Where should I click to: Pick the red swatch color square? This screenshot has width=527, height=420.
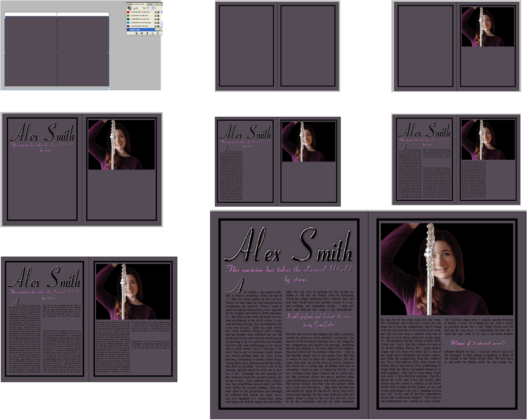tap(128, 12)
